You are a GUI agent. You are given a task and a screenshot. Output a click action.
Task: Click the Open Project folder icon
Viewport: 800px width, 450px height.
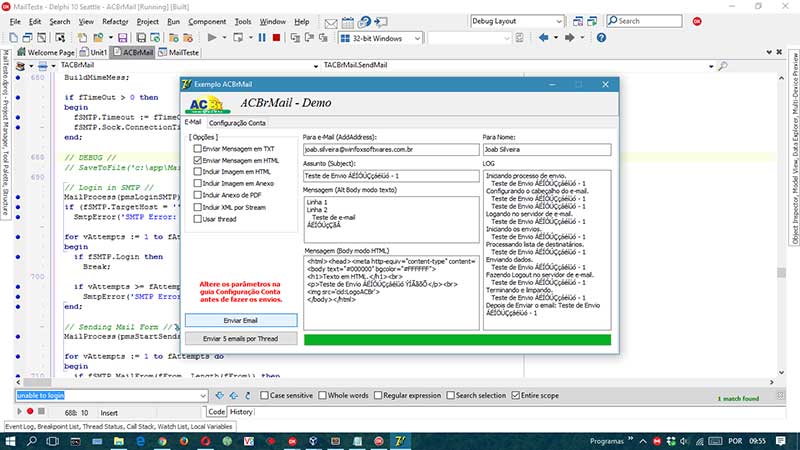click(98, 38)
